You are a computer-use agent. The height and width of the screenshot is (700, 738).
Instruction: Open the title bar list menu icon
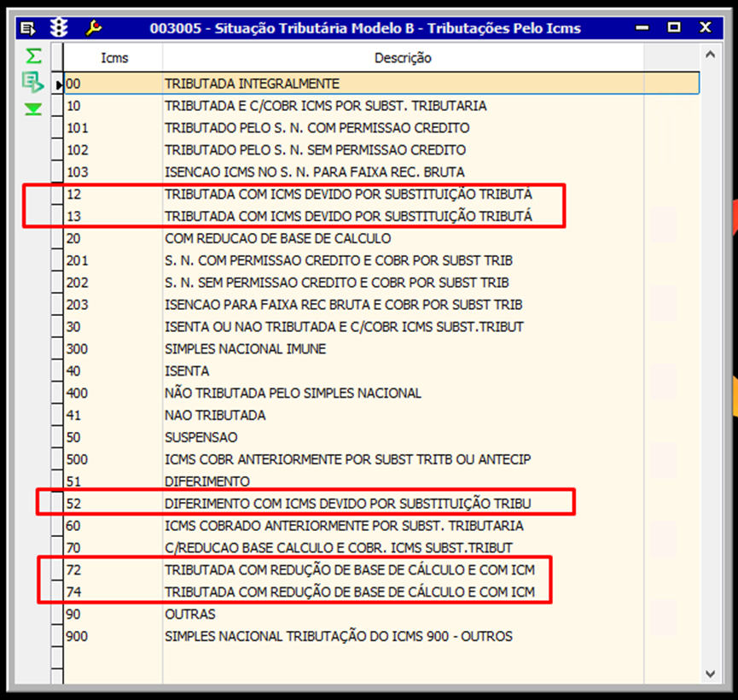pyautogui.click(x=28, y=29)
